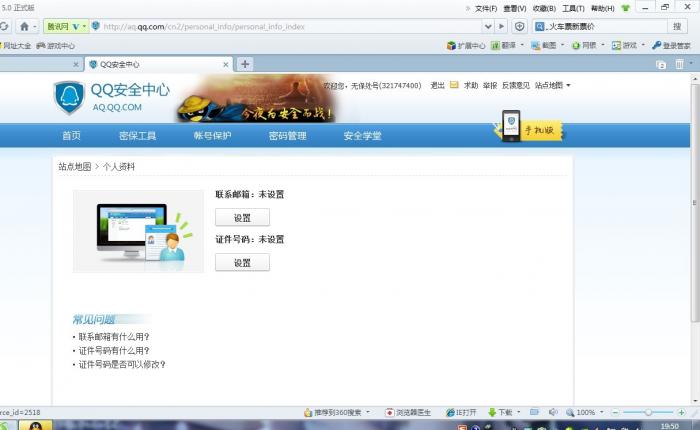Open the 游戏中心 bookmark

(x=56, y=46)
